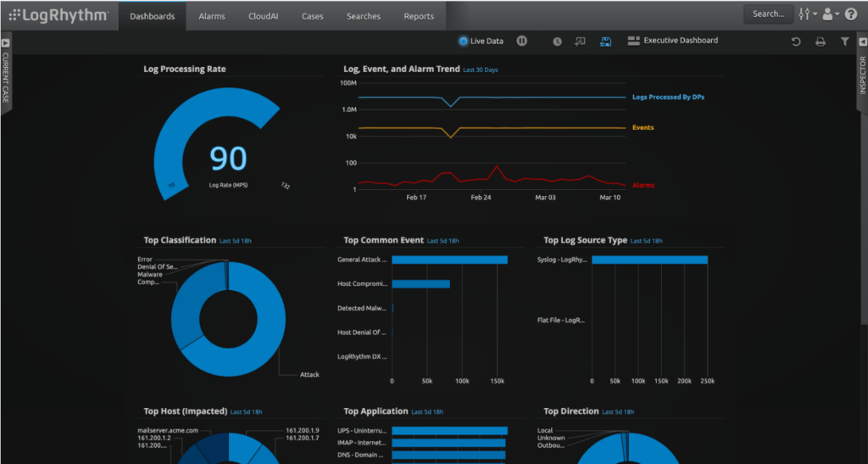Open the filter funnel icon

pos(845,42)
